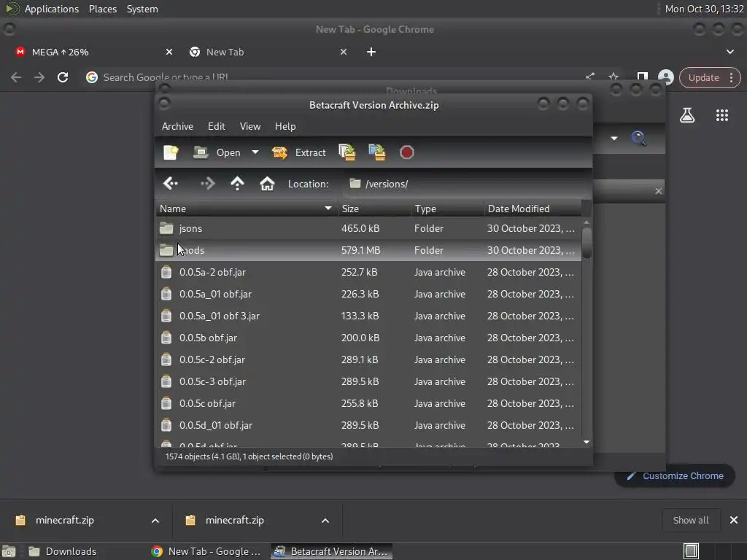The height and width of the screenshot is (560, 747).
Task: Click the Chrome Update button
Action: [709, 77]
